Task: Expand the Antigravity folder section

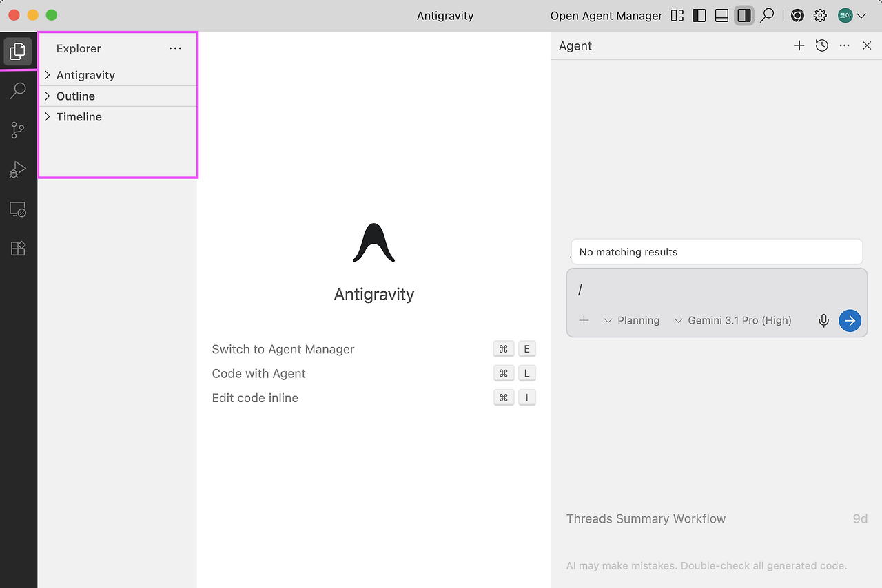Action: coord(118,75)
